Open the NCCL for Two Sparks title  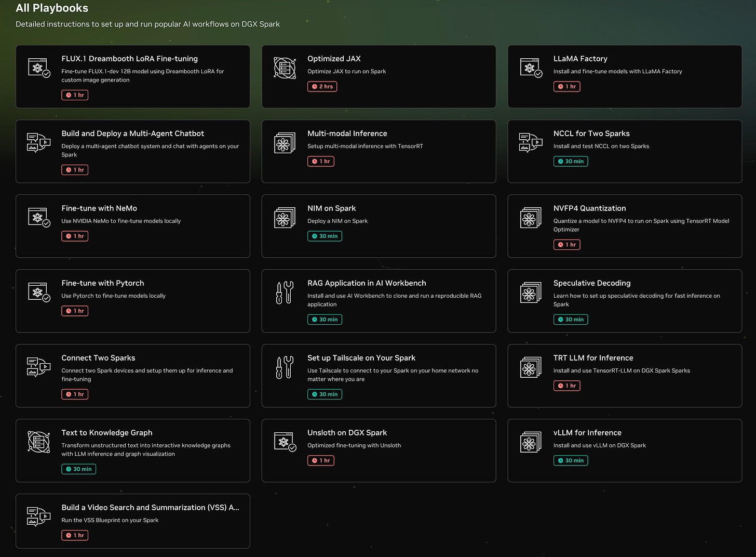591,134
